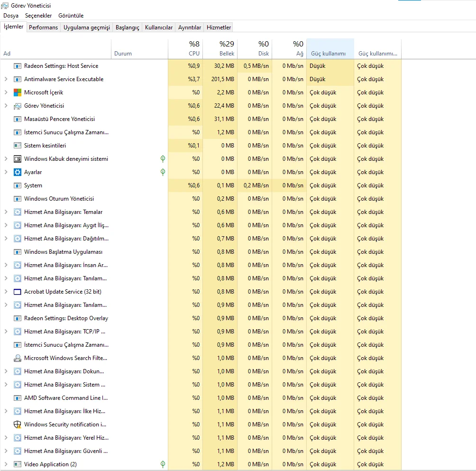Click the Microsoft İçerik colored logo icon
Viewport: 476px width, 471px height.
tap(18, 92)
